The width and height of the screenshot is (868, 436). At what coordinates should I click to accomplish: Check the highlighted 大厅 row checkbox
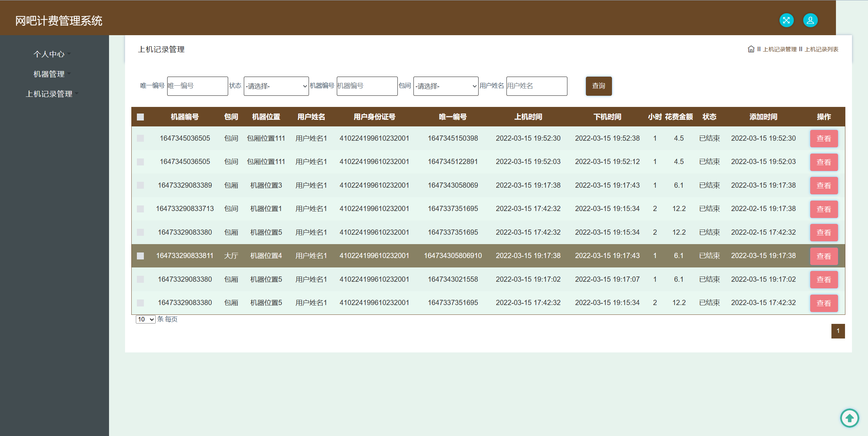(140, 256)
